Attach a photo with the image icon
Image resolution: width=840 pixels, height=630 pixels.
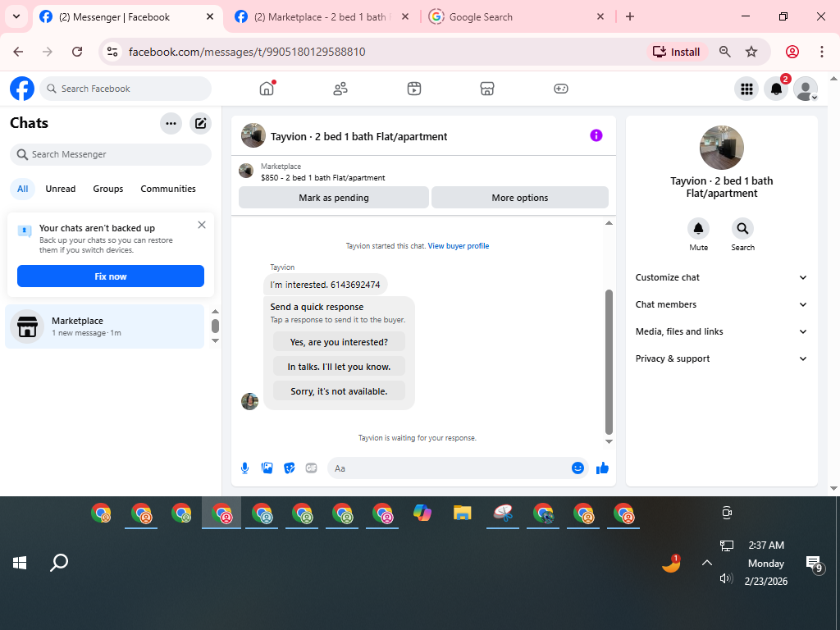pos(267,468)
